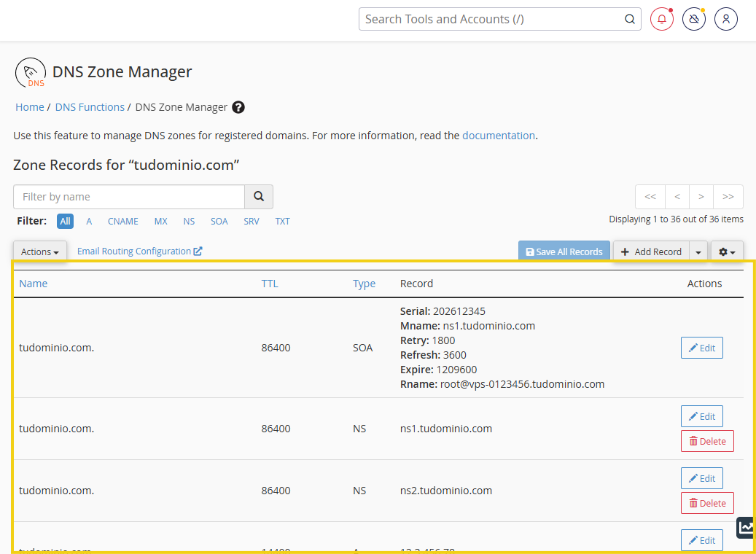Click Save All Records button
Screen dimensions: 756x554
[564, 251]
